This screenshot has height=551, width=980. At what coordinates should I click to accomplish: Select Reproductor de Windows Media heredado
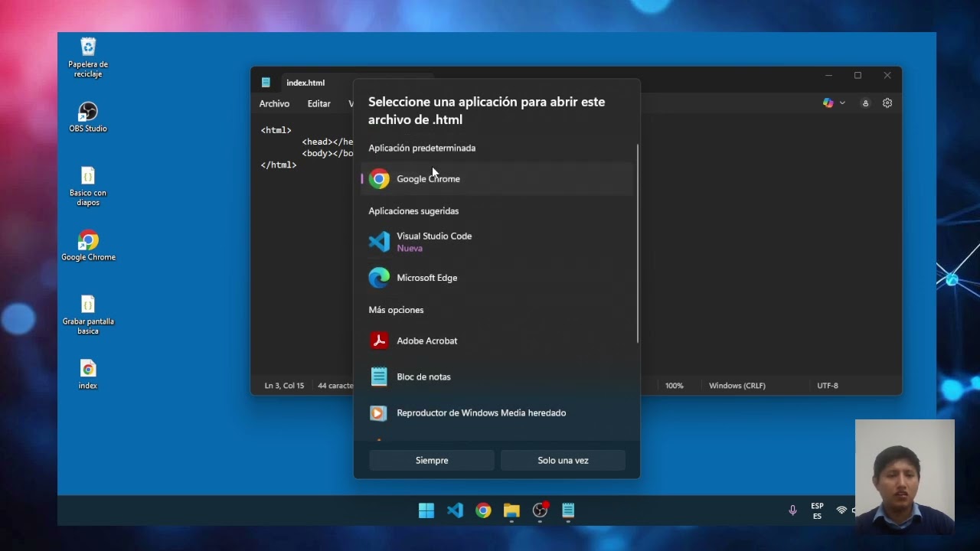click(497, 412)
